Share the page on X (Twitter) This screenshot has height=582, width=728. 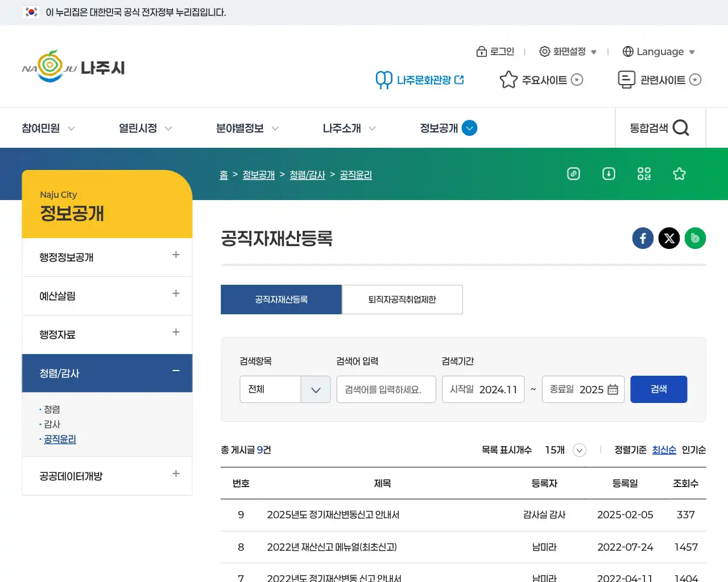(x=669, y=238)
